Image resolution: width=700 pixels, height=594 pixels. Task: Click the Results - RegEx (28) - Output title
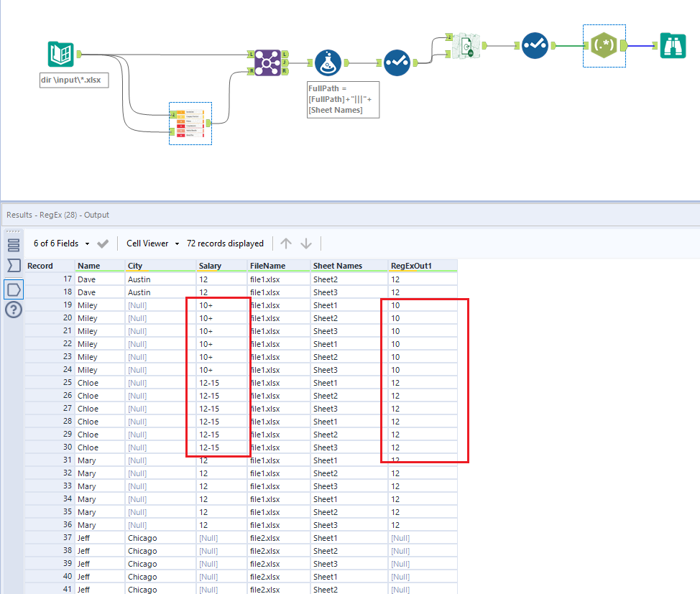pyautogui.click(x=57, y=215)
